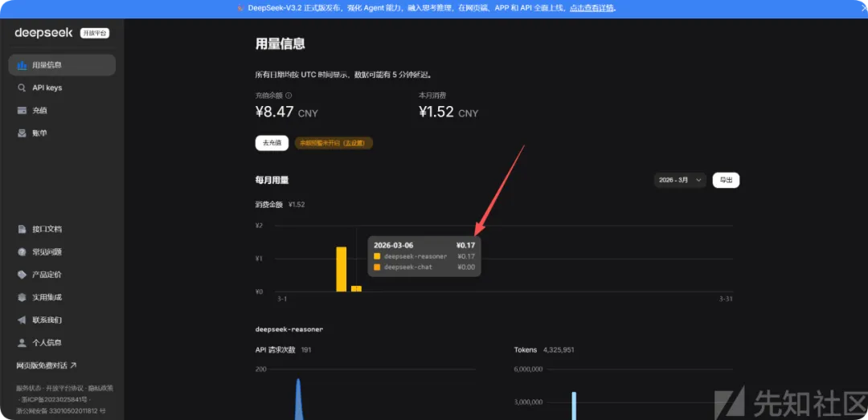The height and width of the screenshot is (420, 868).
Task: Click the 余额预警未开启 settings badge
Action: pos(334,143)
